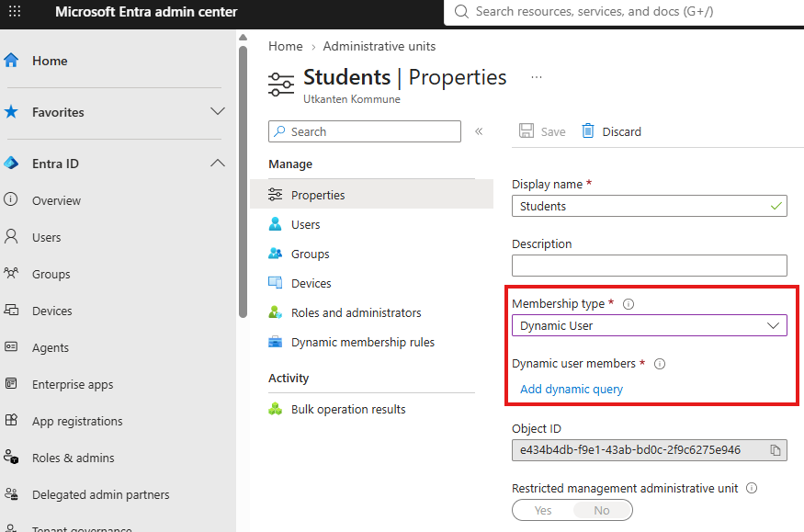Go to Home breadcrumb link

coord(286,46)
